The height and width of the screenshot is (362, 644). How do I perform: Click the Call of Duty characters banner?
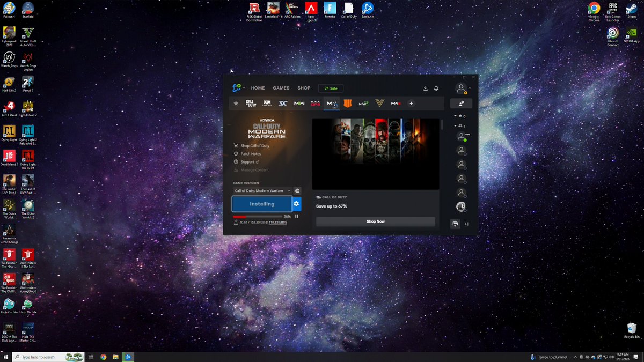point(376,153)
